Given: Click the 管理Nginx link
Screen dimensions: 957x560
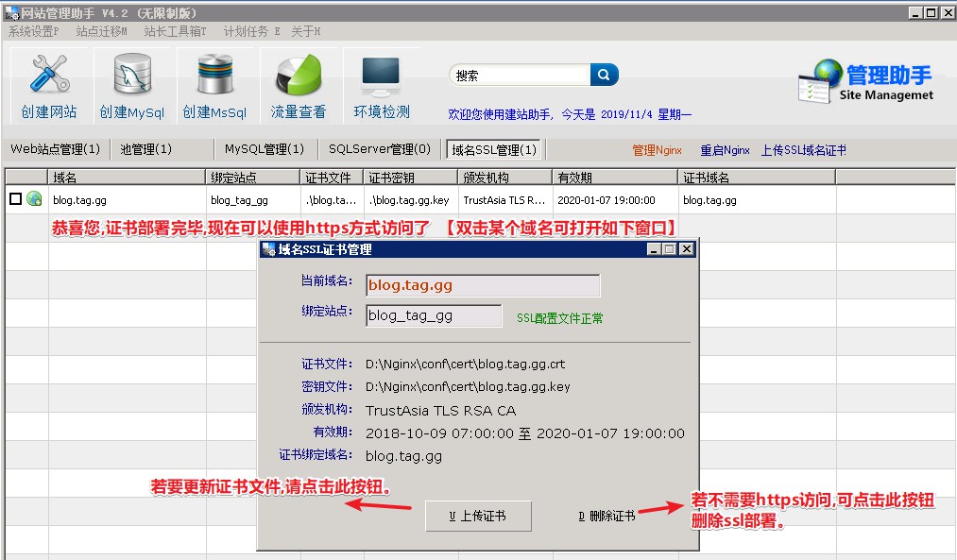Looking at the screenshot, I should coord(657,150).
